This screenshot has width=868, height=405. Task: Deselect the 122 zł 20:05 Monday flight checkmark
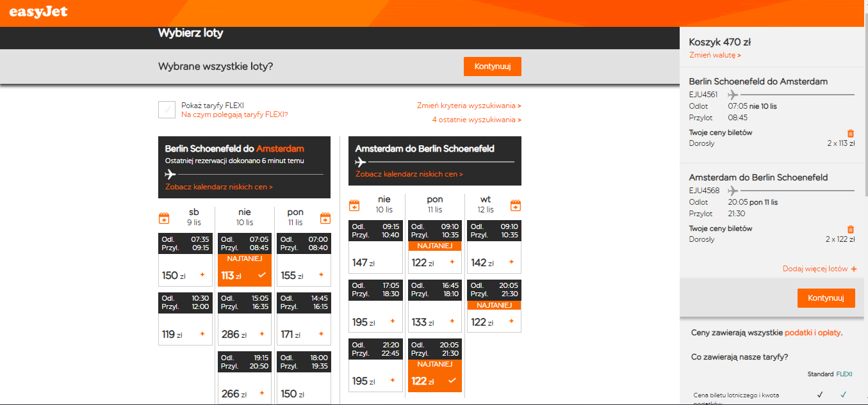(452, 381)
